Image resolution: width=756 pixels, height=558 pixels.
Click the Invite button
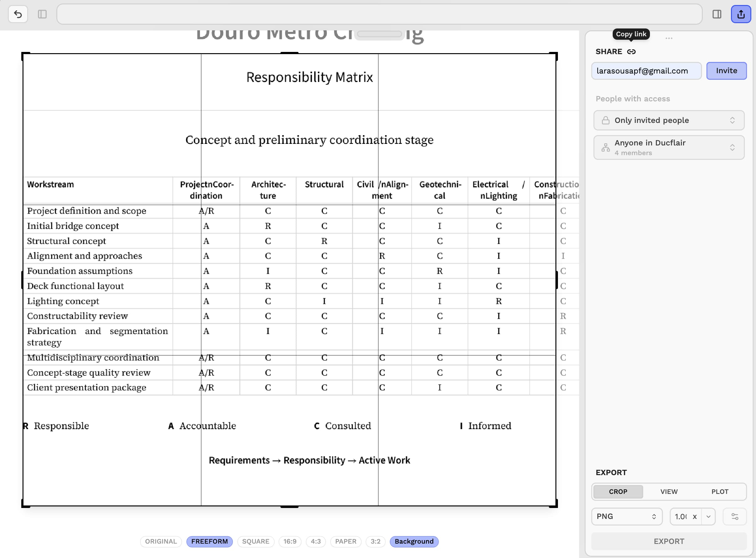click(726, 71)
